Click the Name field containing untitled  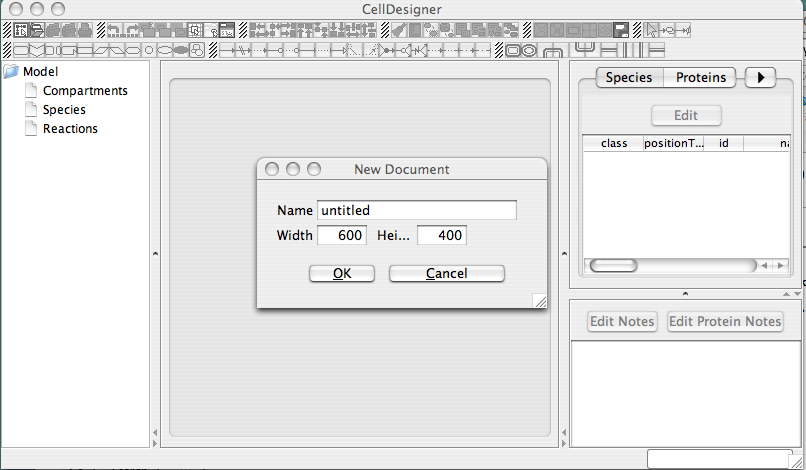click(416, 211)
